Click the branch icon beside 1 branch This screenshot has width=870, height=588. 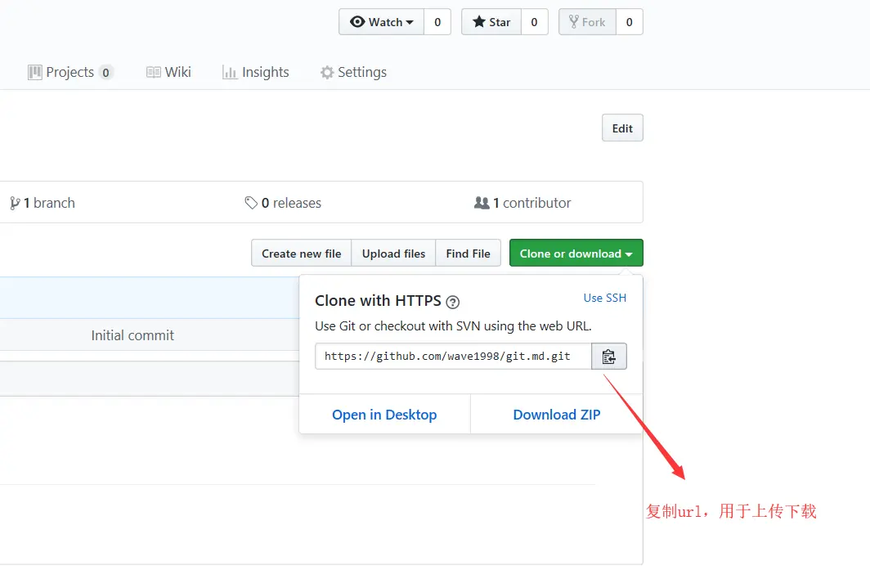point(15,204)
